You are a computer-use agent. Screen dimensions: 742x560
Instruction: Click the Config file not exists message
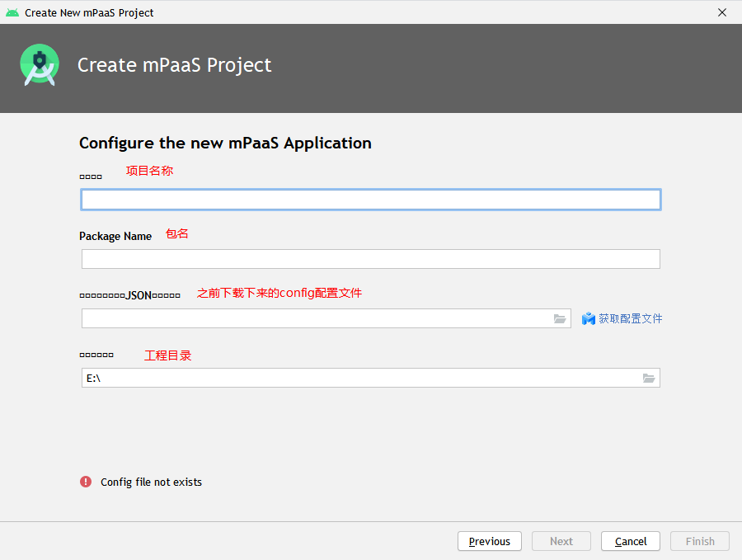pyautogui.click(x=151, y=482)
